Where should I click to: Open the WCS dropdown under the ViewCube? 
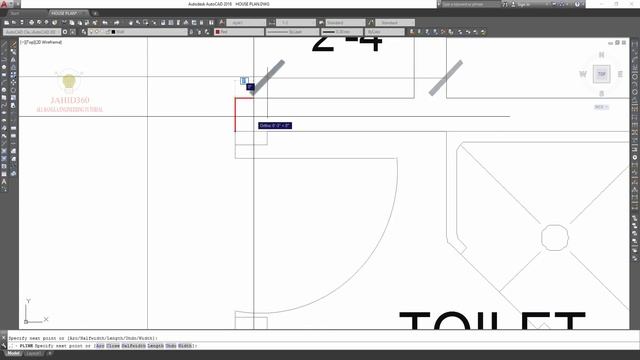click(x=601, y=107)
